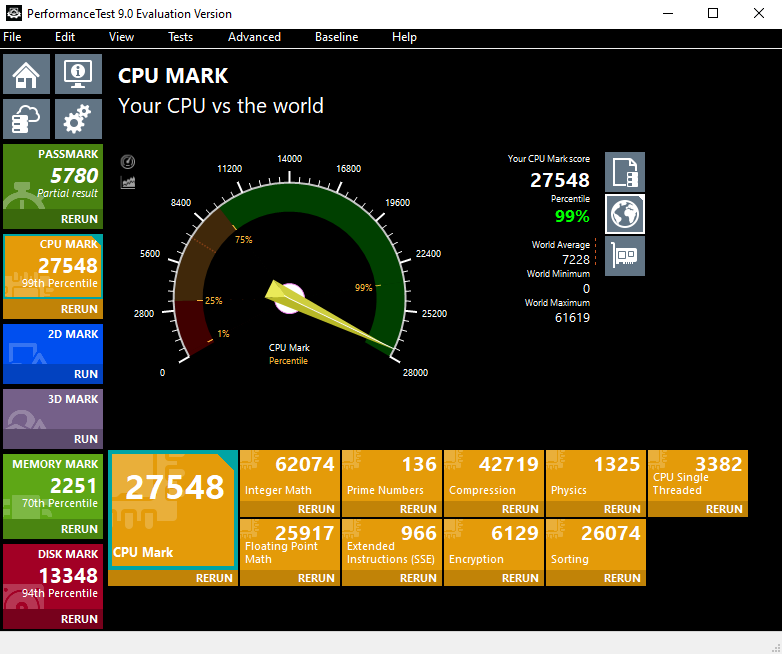Image resolution: width=782 pixels, height=654 pixels.
Task: Select the Memory Mark 2251 tile
Action: [x=53, y=487]
